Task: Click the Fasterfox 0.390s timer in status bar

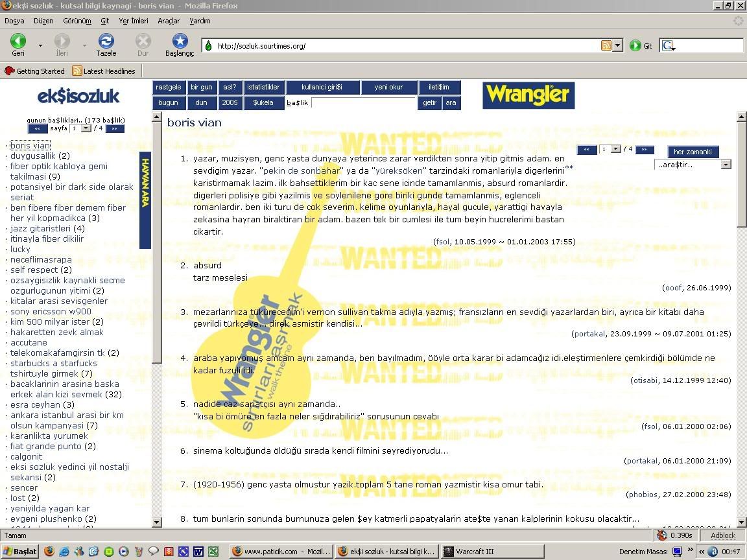Action: point(675,535)
